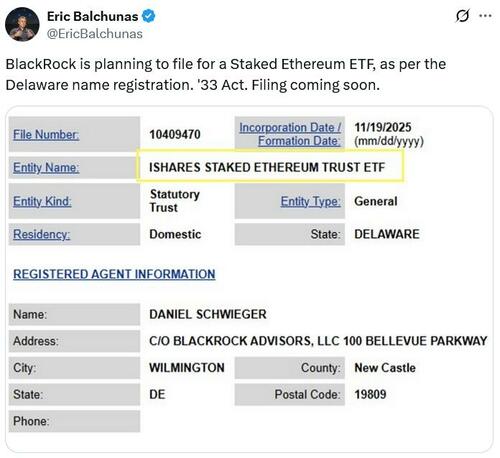500x458 pixels.
Task: Open Eric Balchunas profile avatar
Action: tap(22, 25)
